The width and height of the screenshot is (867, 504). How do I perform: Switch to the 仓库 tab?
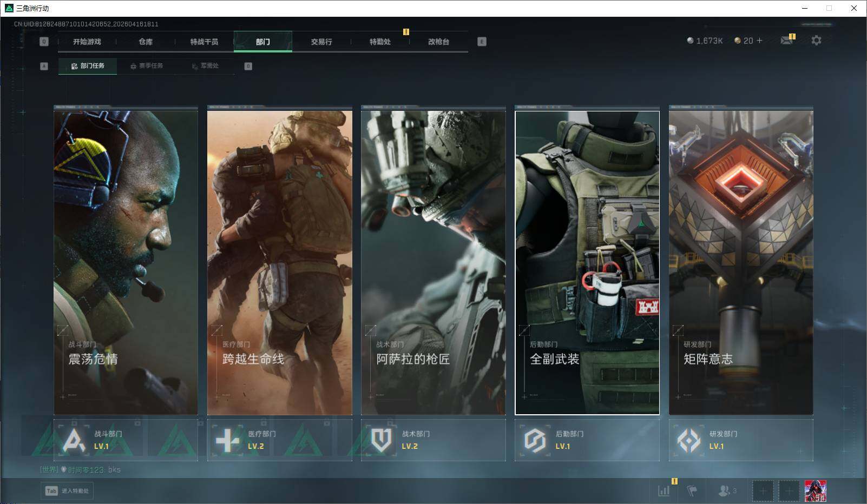tap(146, 42)
